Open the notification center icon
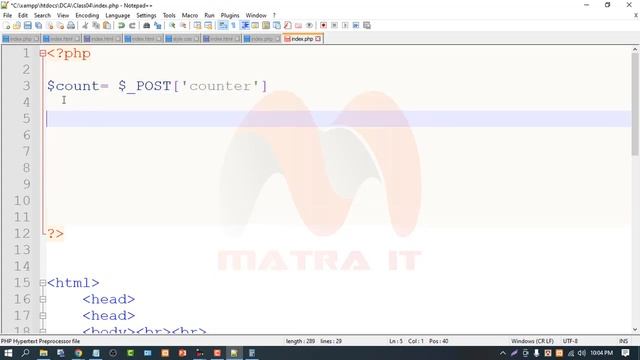Viewport: 640px width, 360px height. click(625, 353)
